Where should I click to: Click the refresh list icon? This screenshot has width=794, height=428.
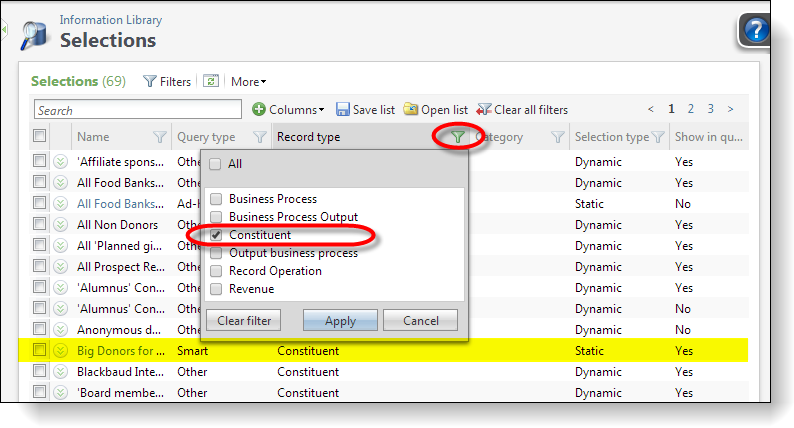coord(211,81)
